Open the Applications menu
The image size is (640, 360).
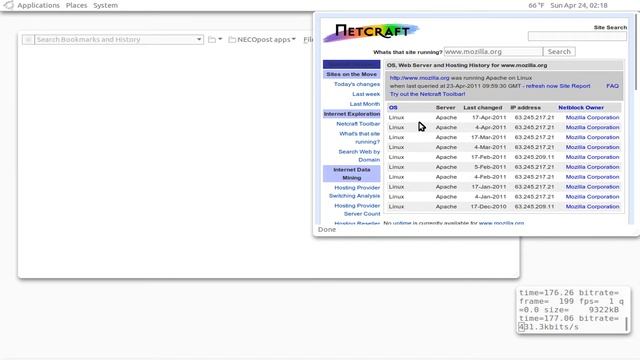point(38,5)
